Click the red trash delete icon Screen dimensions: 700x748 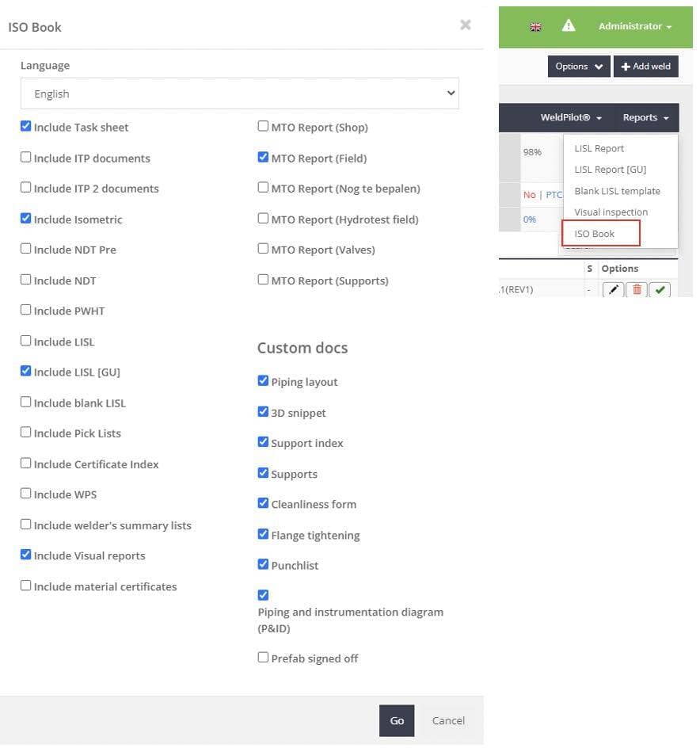[x=637, y=290]
